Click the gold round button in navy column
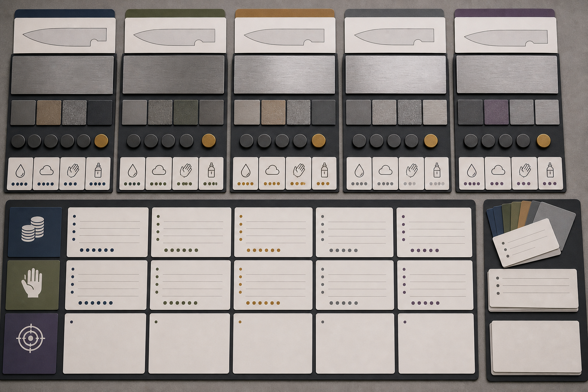Image resolution: width=588 pixels, height=392 pixels. (101, 141)
